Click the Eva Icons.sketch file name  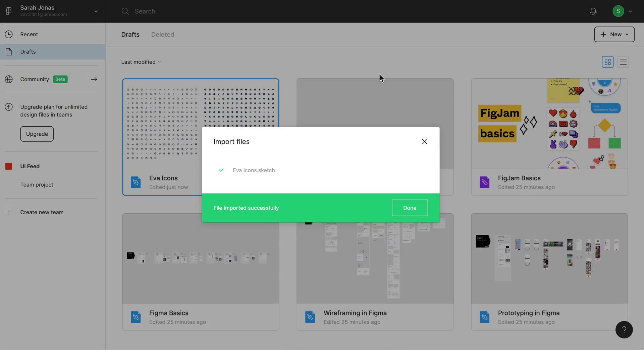click(x=254, y=170)
